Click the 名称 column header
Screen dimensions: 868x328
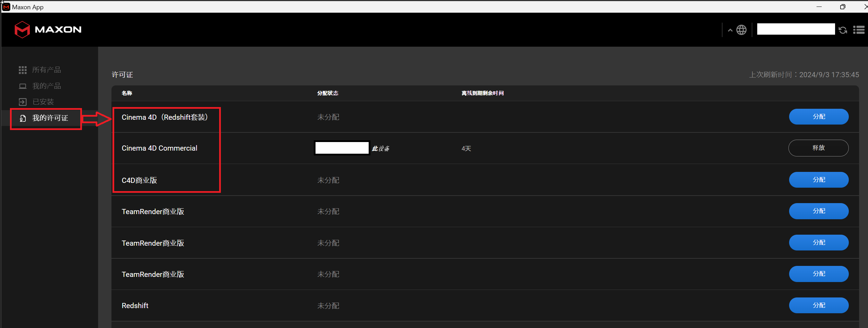tap(127, 93)
